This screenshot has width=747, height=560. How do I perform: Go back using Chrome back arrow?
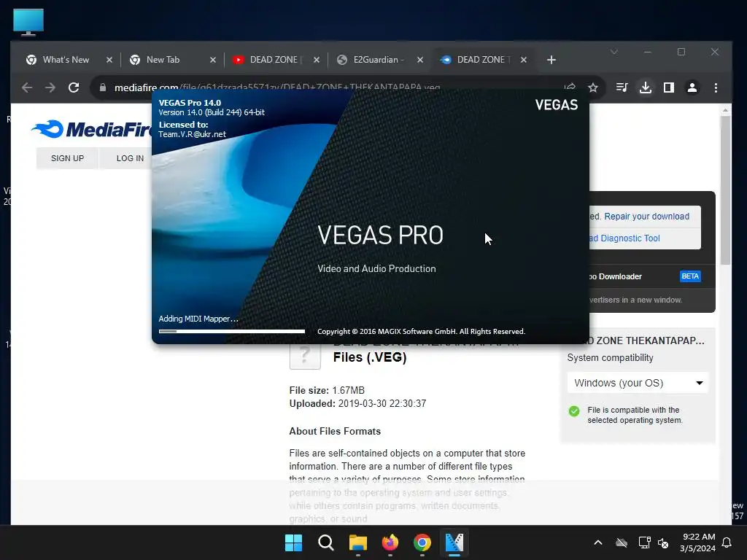pos(27,87)
